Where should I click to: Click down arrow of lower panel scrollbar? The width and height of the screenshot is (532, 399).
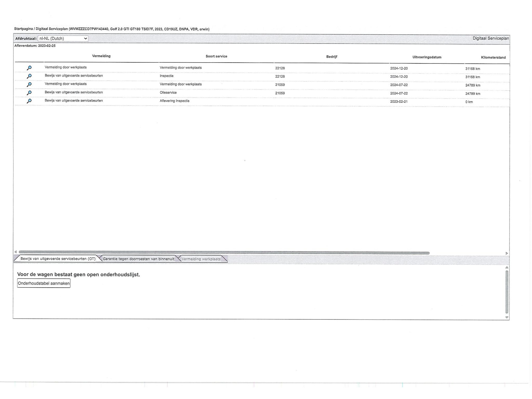click(507, 318)
